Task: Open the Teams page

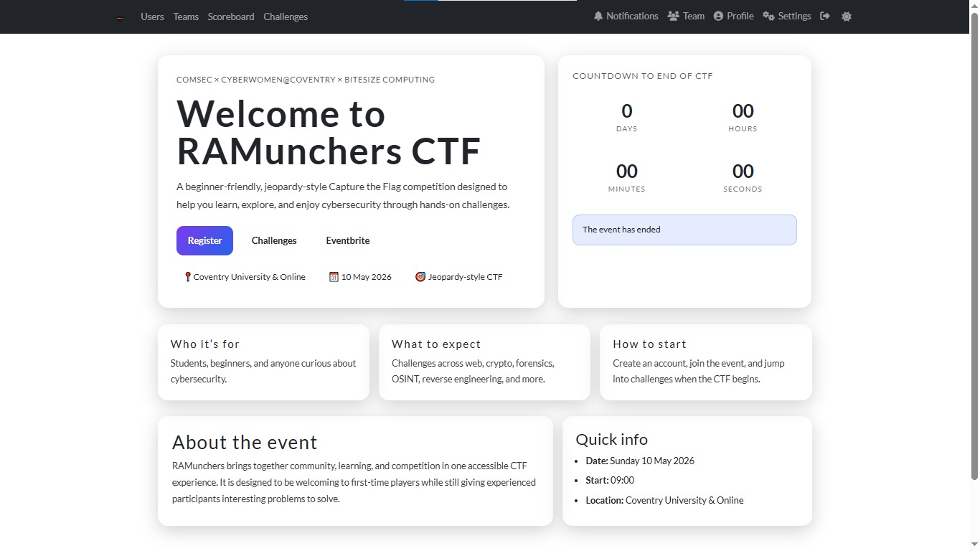Action: click(x=186, y=17)
